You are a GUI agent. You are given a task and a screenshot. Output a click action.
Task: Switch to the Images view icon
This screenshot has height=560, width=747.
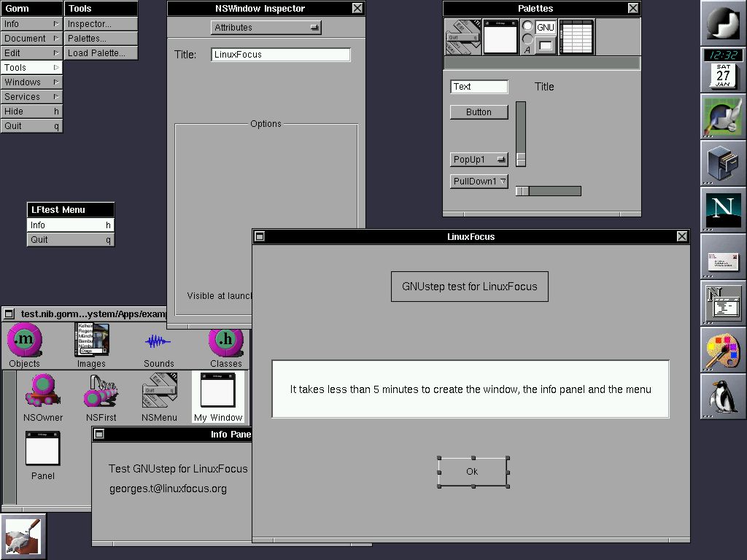(92, 341)
